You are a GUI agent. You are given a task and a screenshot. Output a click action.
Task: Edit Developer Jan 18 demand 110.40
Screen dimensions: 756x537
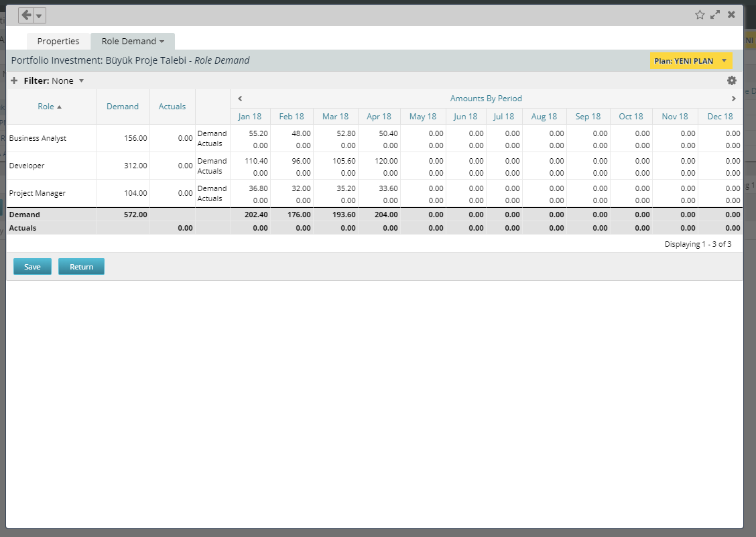(x=256, y=161)
